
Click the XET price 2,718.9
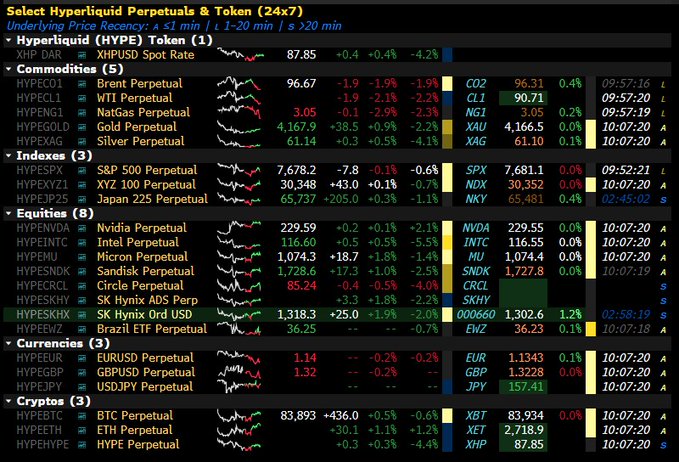[x=524, y=430]
